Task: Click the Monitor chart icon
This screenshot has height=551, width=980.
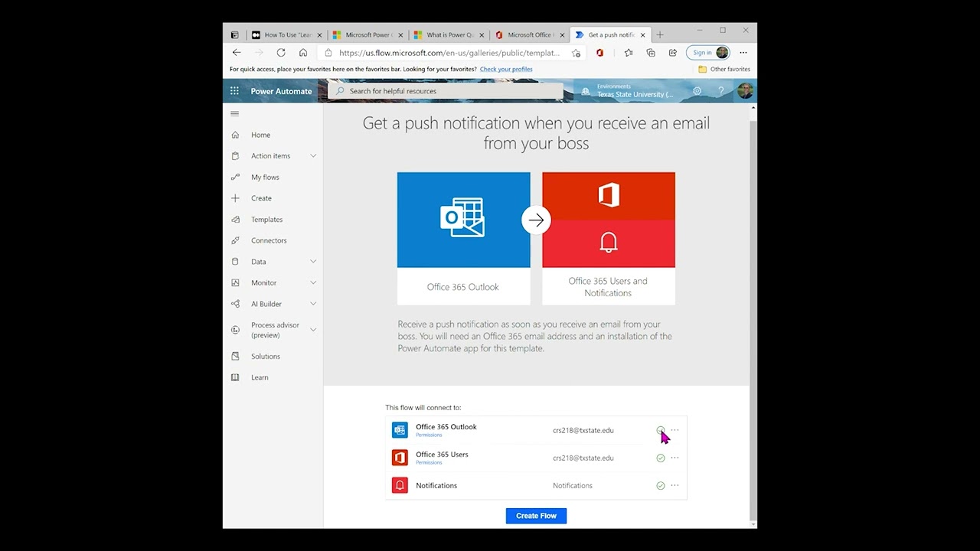Action: pyautogui.click(x=235, y=282)
